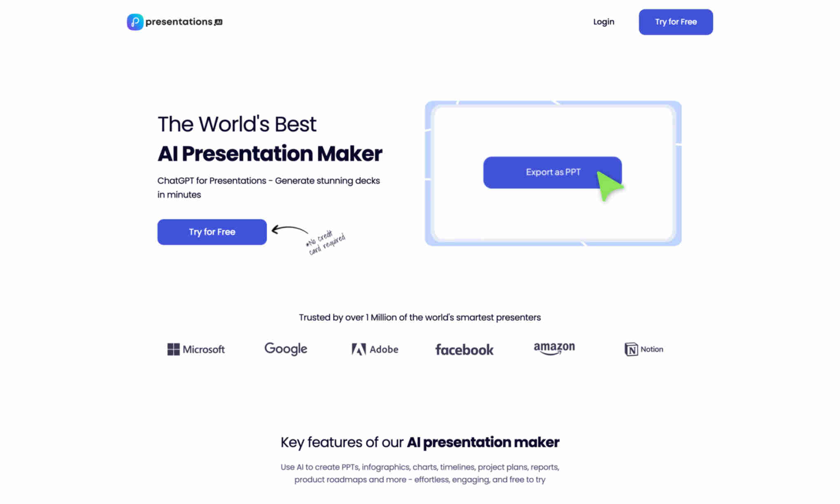Click the Presentations.ai logo icon

pos(134,21)
